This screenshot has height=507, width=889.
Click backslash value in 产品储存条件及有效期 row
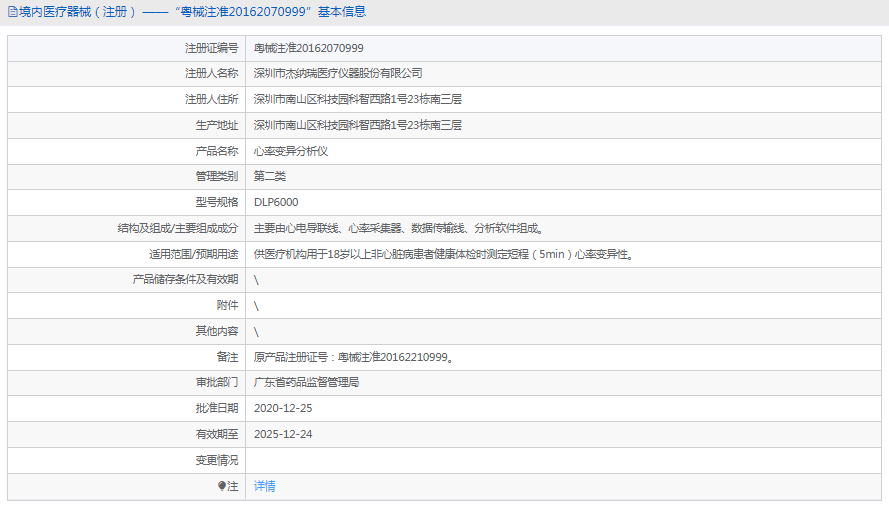tap(256, 280)
